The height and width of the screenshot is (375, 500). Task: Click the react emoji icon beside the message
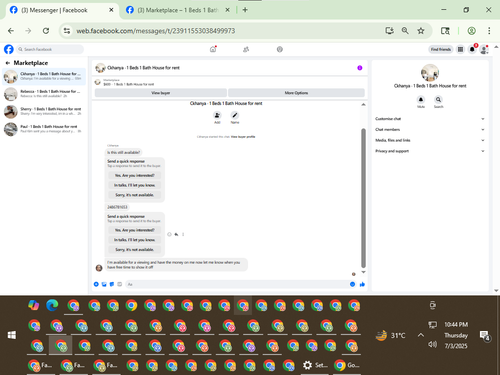click(x=169, y=234)
